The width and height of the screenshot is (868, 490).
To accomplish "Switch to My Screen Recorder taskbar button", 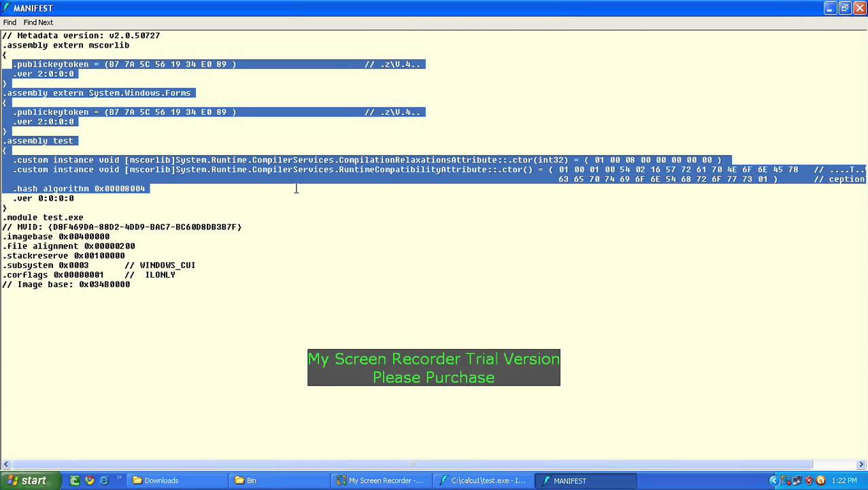I will click(382, 480).
